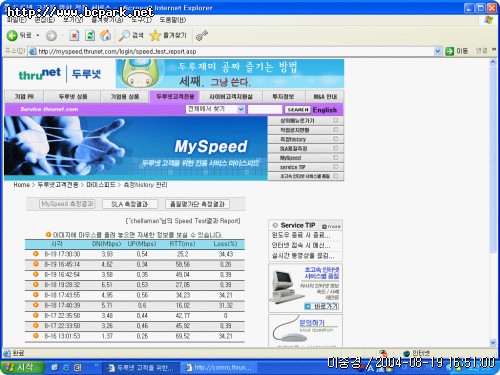Click the SLA 측정결과 button
The height and width of the screenshot is (375, 500).
tap(130, 204)
